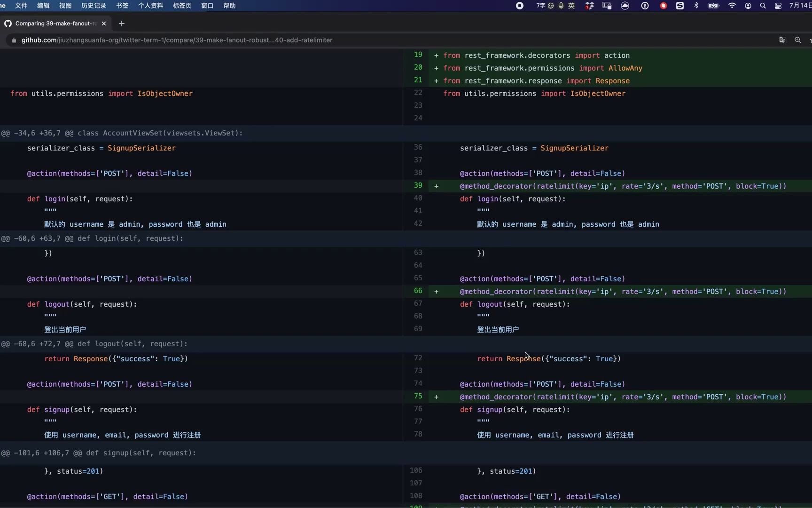Viewport: 812px width, 508px height.
Task: Click line number 75 of added ratelimit line
Action: pos(418,396)
